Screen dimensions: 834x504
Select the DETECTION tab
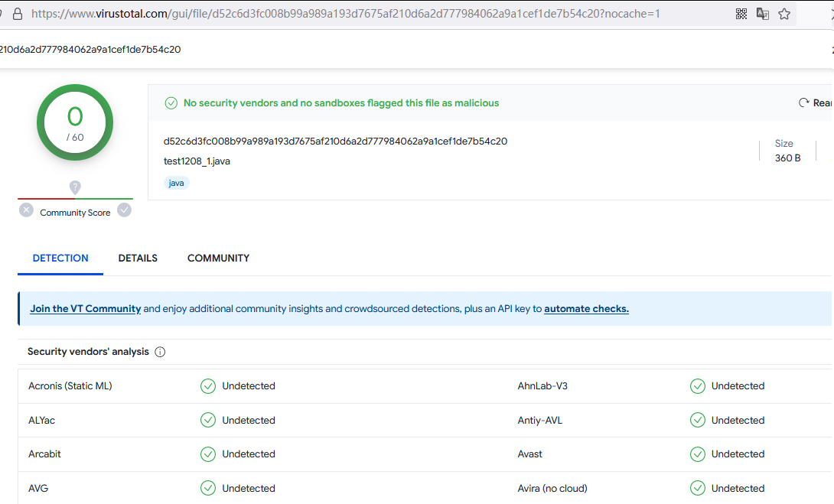pos(60,259)
